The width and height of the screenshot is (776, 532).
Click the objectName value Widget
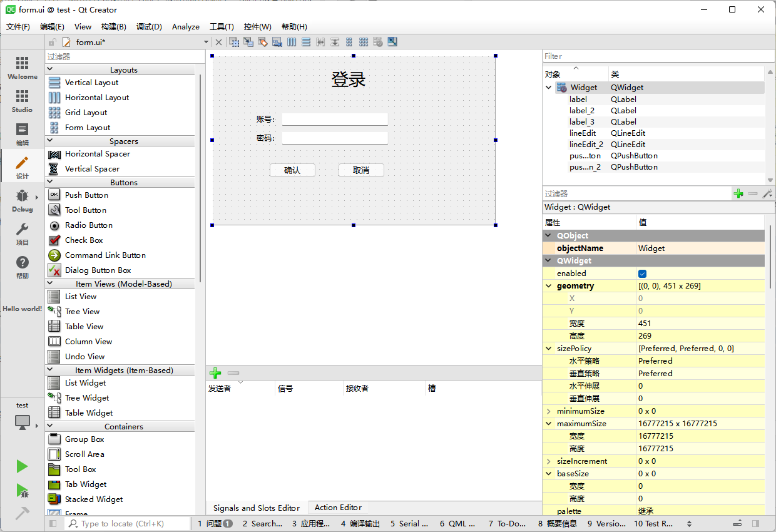point(700,248)
